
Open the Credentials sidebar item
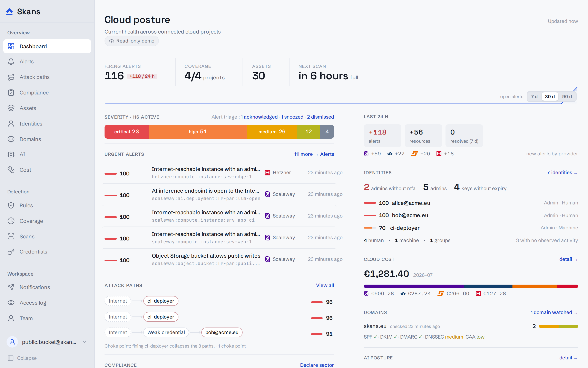click(47, 252)
